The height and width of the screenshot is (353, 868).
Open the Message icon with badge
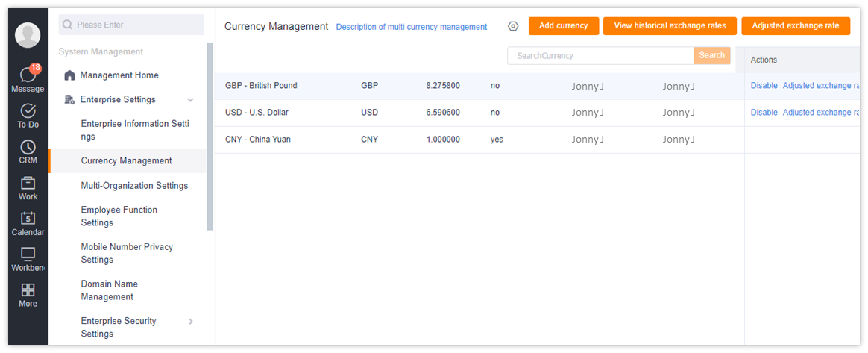[28, 75]
